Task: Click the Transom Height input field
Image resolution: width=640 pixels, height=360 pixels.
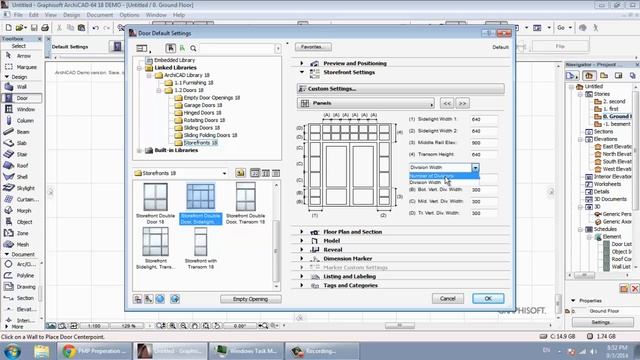Action: 484,155
